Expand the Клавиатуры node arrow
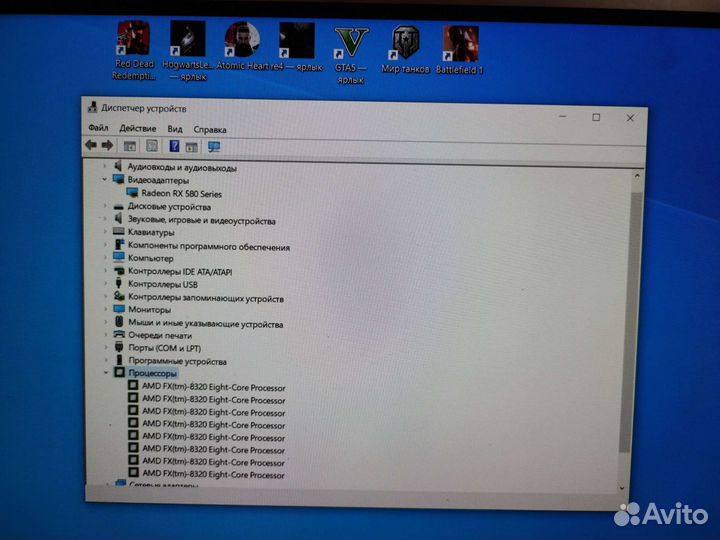Viewport: 720px width, 540px height. point(105,231)
